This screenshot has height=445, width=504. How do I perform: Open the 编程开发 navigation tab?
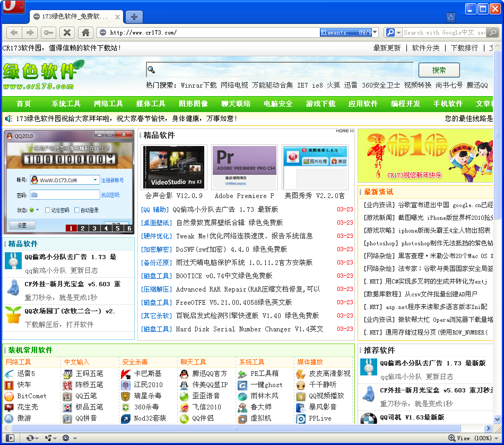click(x=405, y=104)
